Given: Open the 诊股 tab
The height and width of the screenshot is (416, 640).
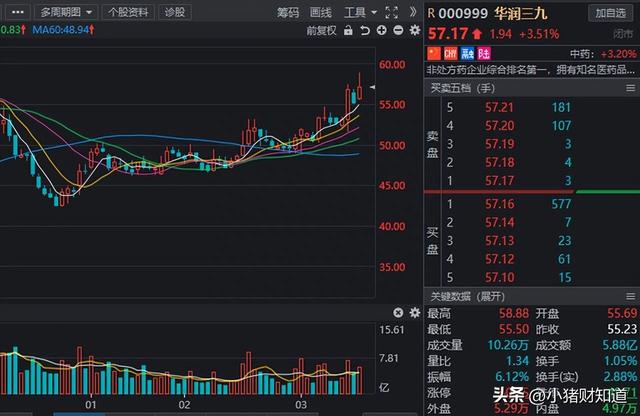Looking at the screenshot, I should (175, 12).
